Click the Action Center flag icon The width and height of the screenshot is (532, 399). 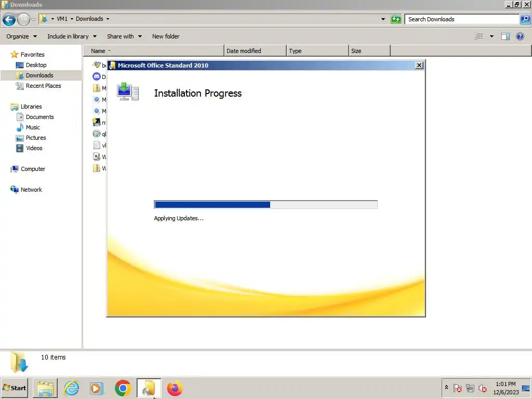(x=457, y=388)
